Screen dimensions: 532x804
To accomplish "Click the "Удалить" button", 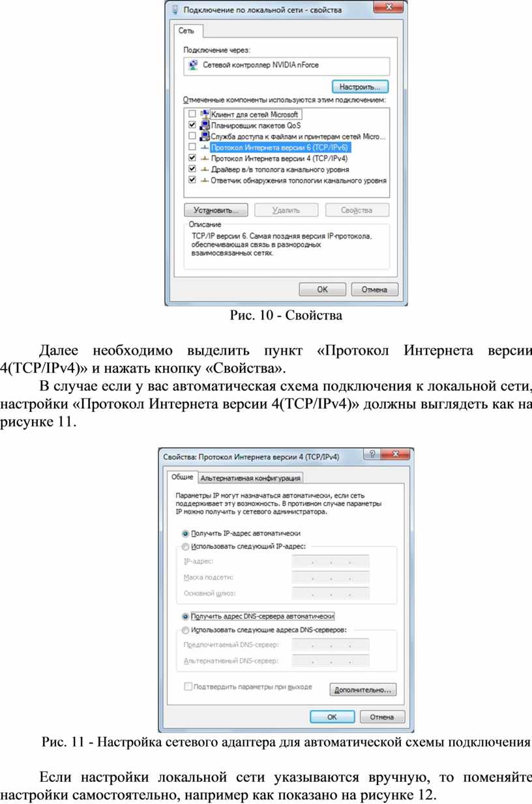I will pyautogui.click(x=286, y=211).
